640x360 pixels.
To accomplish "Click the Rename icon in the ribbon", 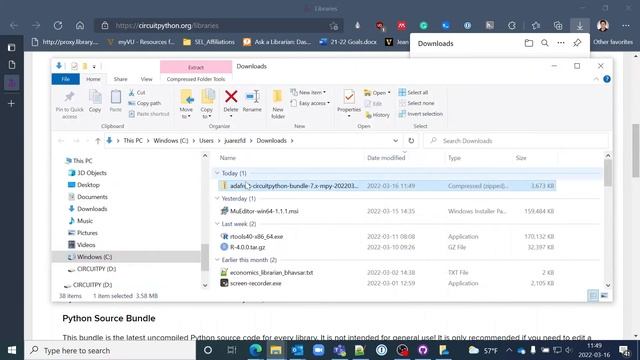I will pyautogui.click(x=252, y=97).
